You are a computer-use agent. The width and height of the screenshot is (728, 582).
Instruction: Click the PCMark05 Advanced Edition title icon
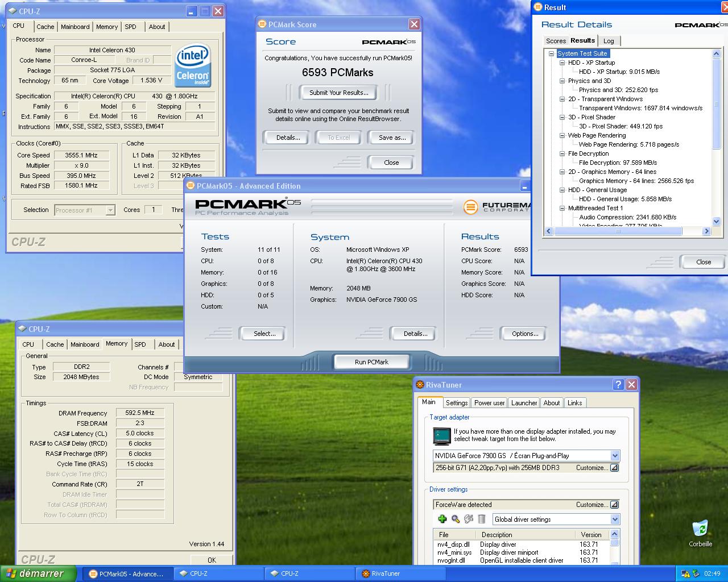point(191,186)
